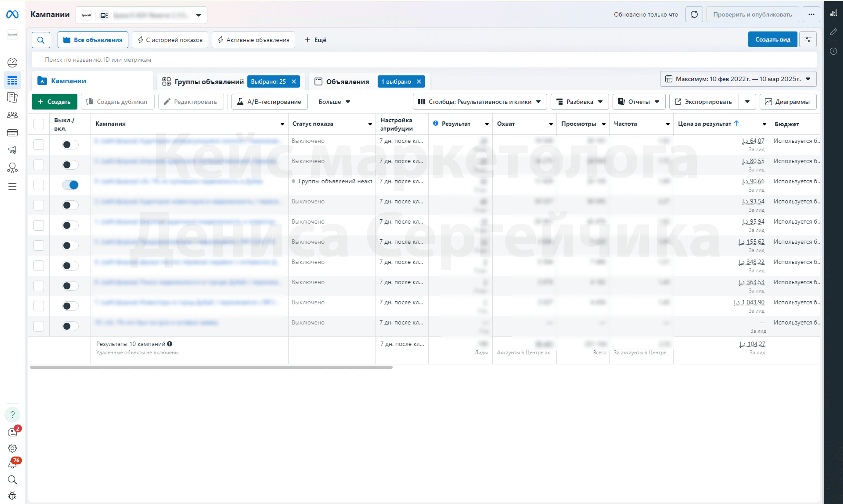
Task: Click the bug report icon
Action: click(12, 495)
